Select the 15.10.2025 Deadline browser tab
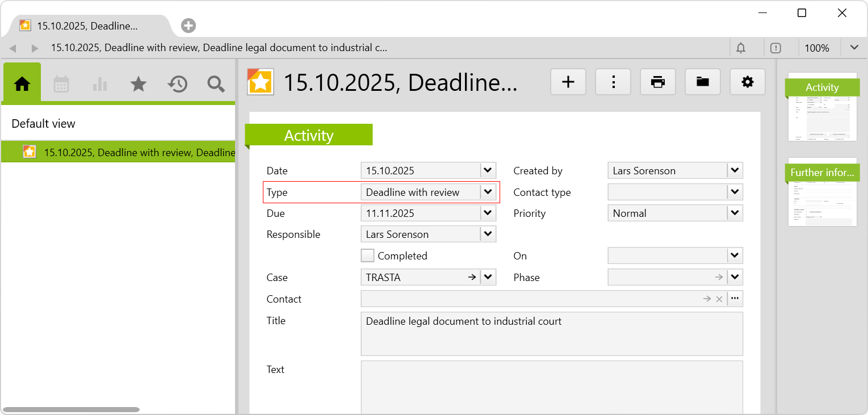868x415 pixels. coord(88,26)
